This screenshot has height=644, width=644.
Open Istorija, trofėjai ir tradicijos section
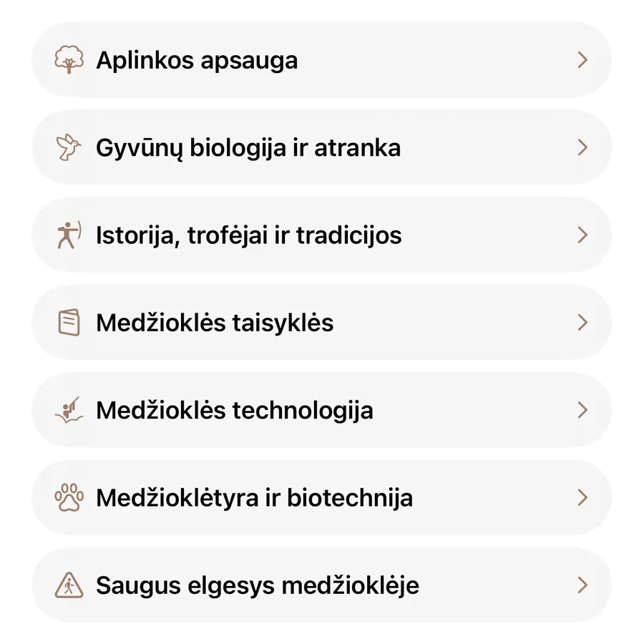249,235
